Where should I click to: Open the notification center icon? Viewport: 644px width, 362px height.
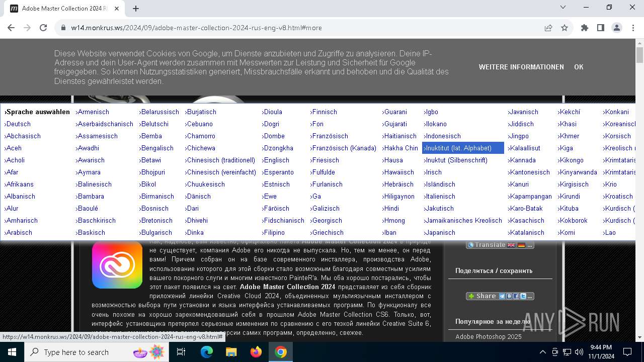[x=627, y=352]
